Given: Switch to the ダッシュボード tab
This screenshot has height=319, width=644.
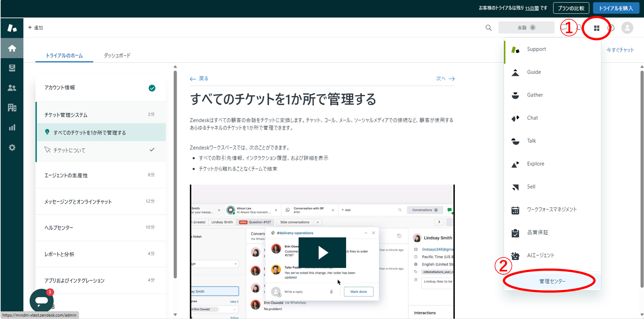Looking at the screenshot, I should click(x=117, y=56).
